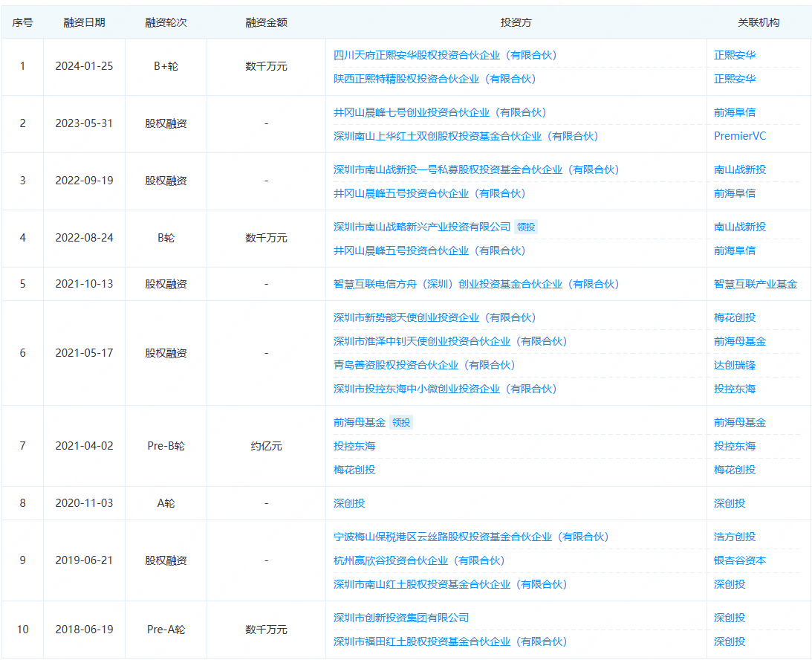Click the 投资方 column header
This screenshot has width=812, height=660.
(515, 22)
